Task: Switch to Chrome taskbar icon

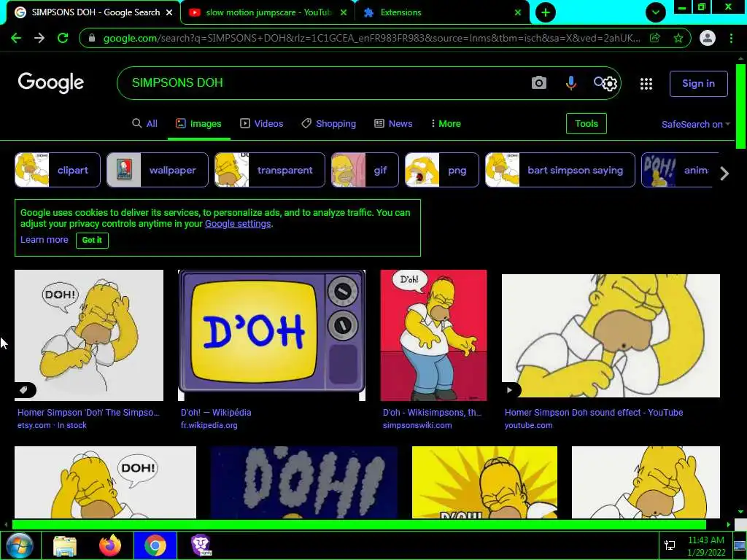Action: (x=155, y=545)
